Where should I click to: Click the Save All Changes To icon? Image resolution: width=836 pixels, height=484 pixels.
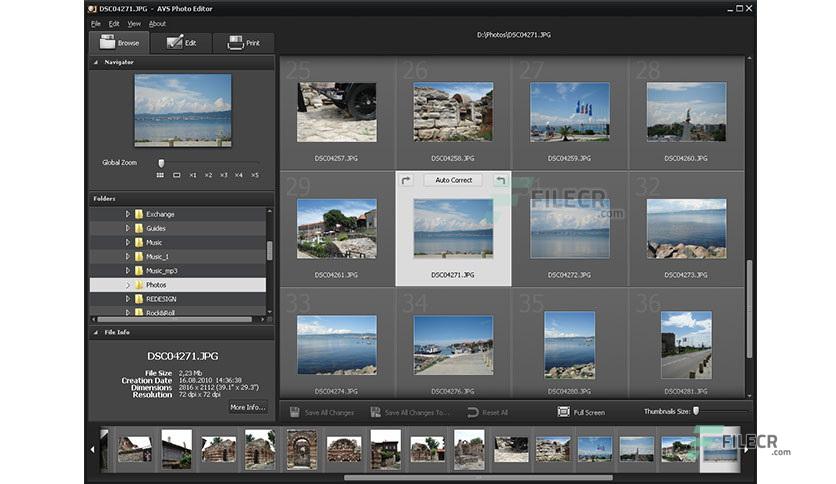coord(375,412)
